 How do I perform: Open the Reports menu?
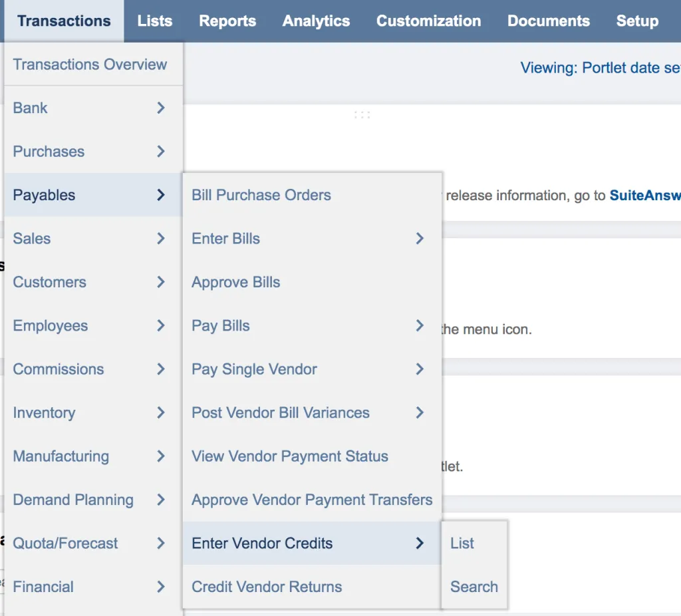(227, 21)
